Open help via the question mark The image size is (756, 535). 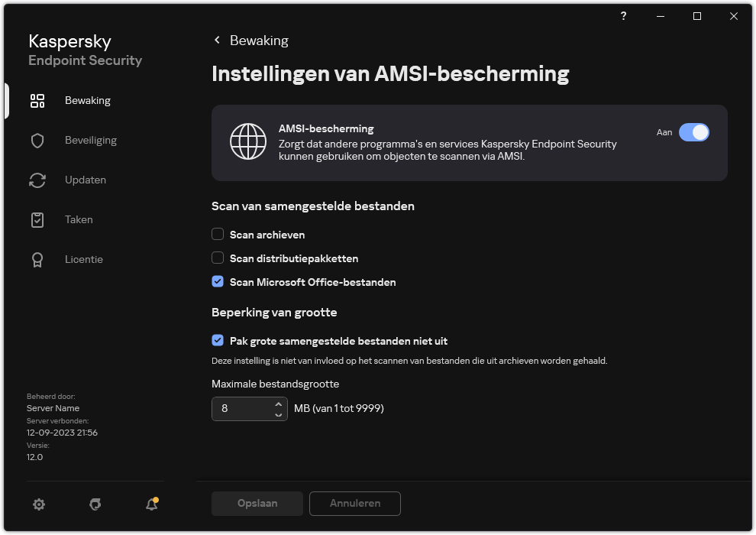(623, 16)
